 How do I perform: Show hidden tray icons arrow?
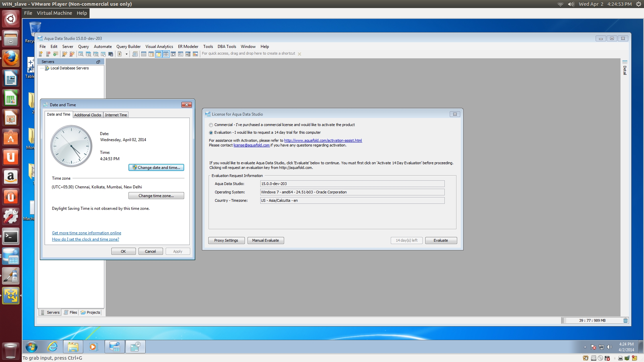(x=585, y=347)
